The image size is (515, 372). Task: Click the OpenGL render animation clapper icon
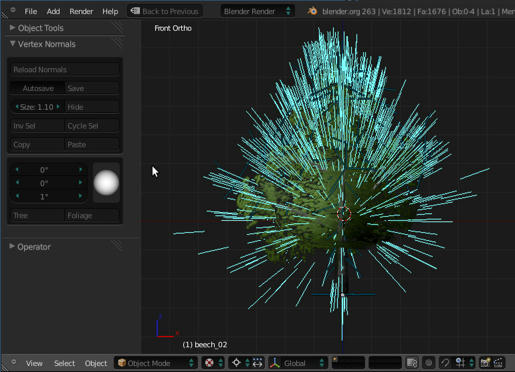[498, 363]
